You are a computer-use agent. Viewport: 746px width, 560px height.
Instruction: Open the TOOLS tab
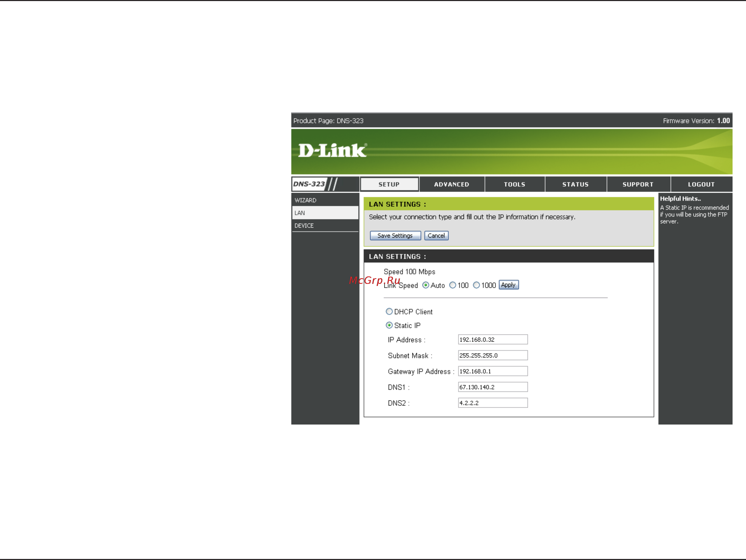pyautogui.click(x=514, y=184)
